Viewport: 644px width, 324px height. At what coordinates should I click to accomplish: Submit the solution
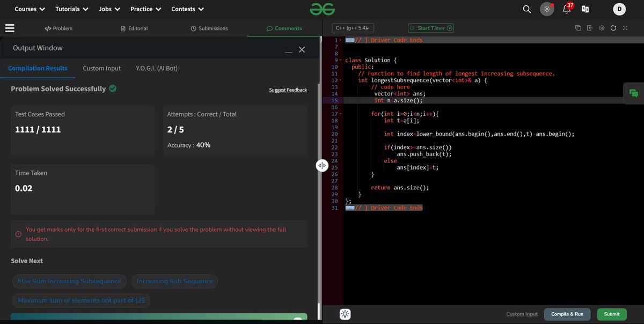click(611, 314)
